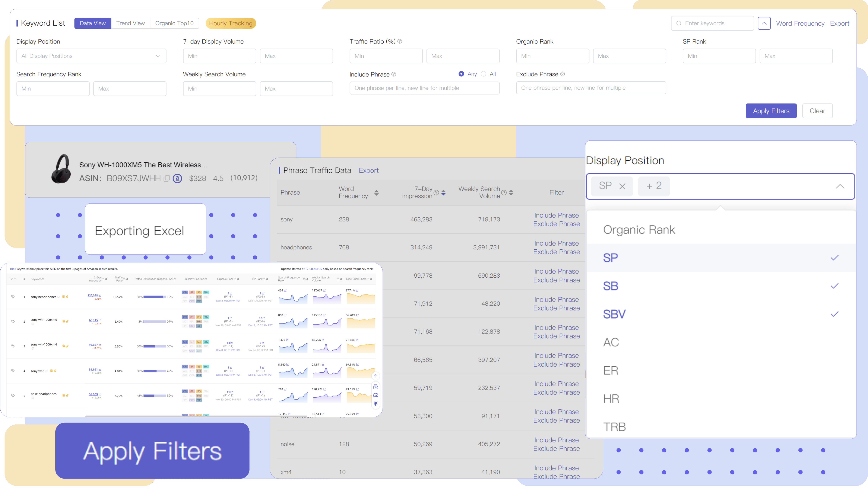This screenshot has width=868, height=492.
Task: Click the keyword table horizontal scrollbar
Action: pos(196,416)
